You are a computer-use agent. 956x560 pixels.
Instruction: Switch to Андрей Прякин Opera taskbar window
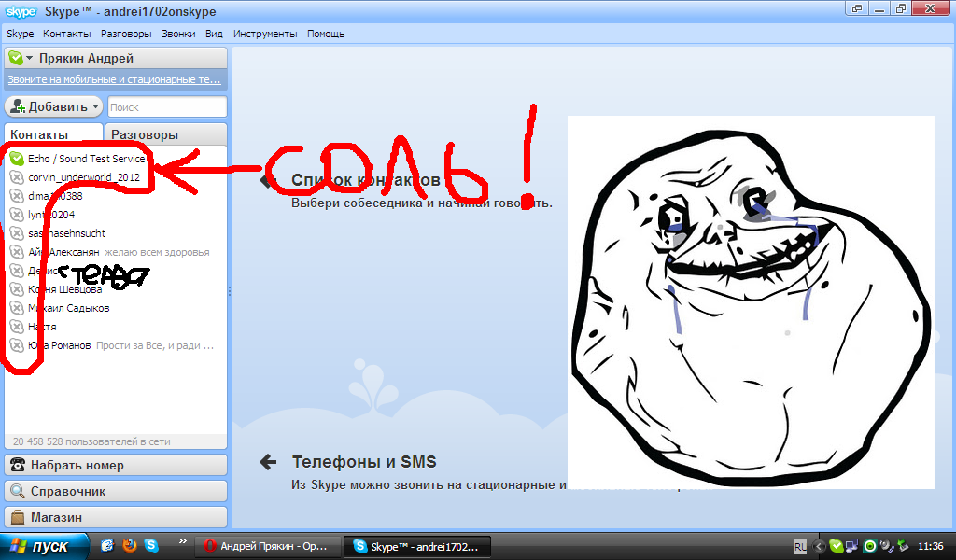point(267,546)
